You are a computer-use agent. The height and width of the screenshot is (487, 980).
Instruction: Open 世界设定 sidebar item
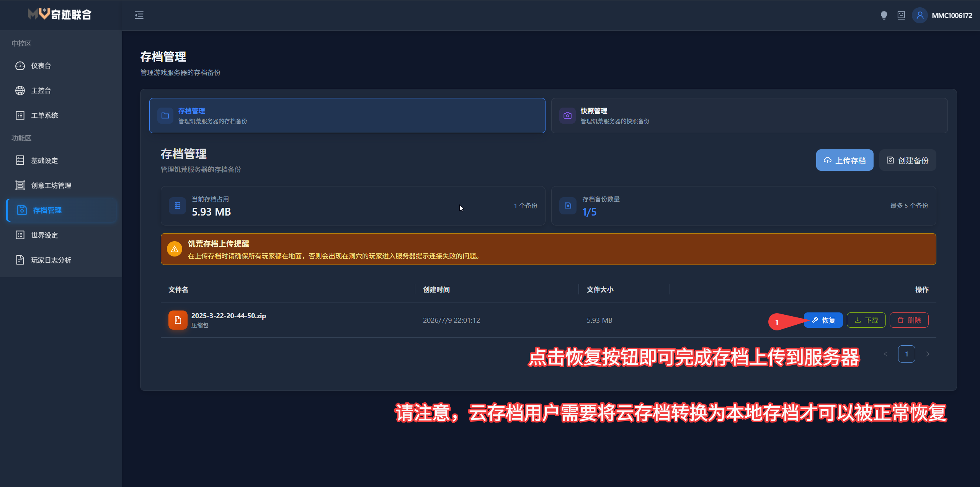(61, 235)
